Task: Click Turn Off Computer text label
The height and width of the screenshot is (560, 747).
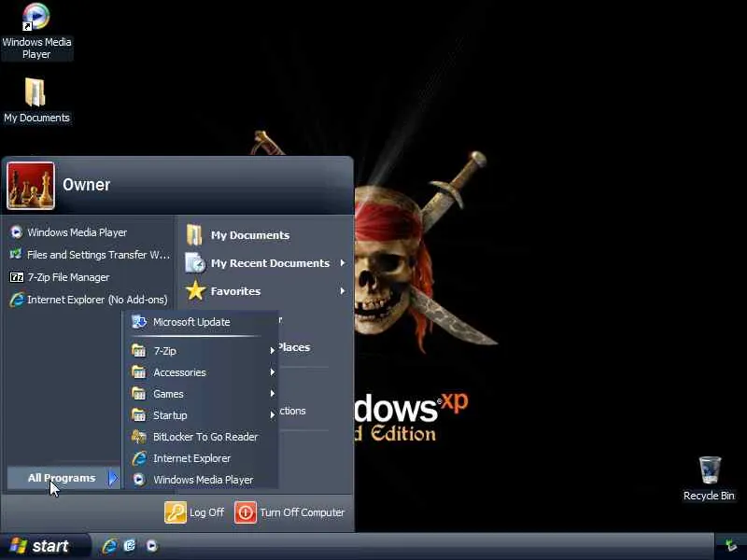Action: pos(302,512)
